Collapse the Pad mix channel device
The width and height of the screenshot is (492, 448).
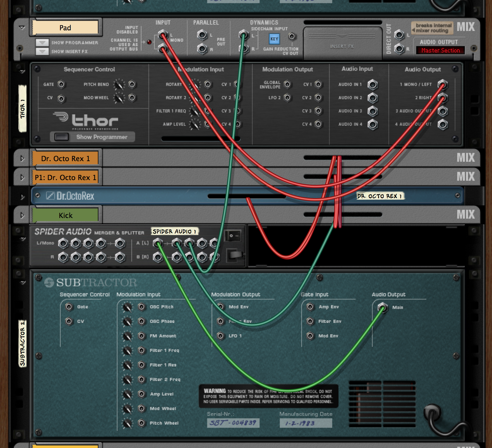[x=22, y=27]
